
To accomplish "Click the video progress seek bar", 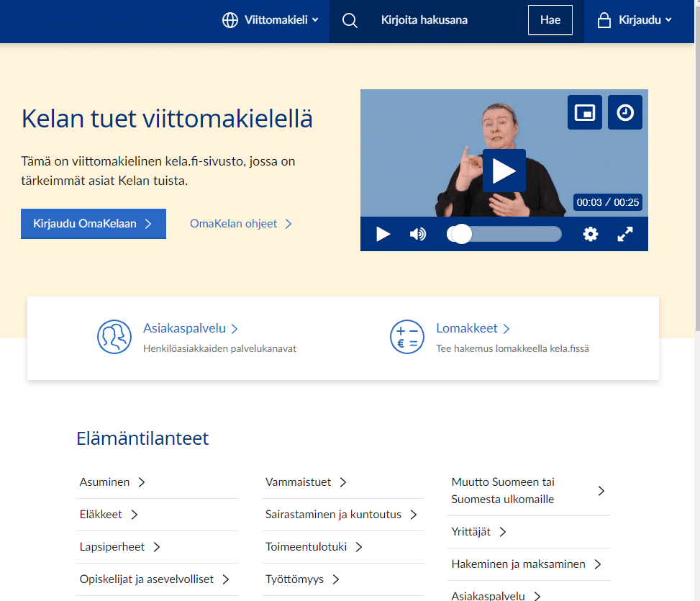I will (x=504, y=234).
